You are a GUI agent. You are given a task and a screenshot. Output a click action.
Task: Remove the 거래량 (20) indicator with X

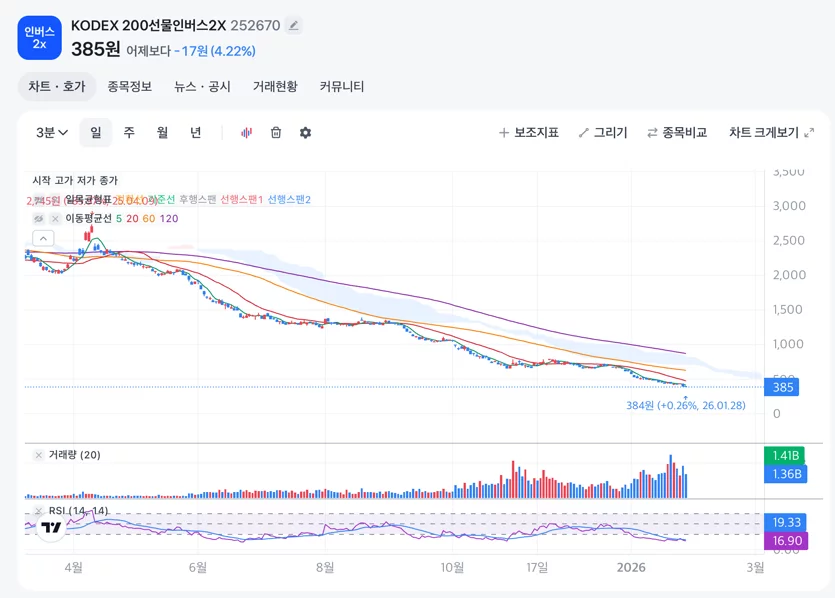tap(38, 455)
